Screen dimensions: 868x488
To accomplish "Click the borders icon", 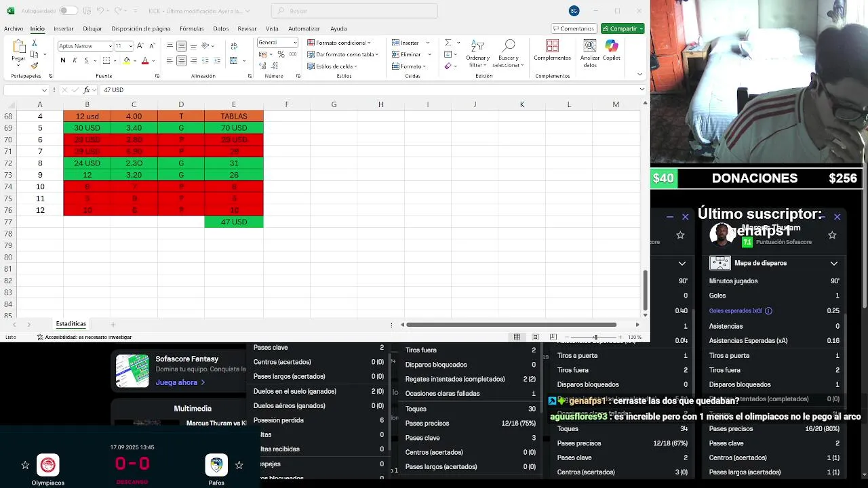I will [107, 60].
